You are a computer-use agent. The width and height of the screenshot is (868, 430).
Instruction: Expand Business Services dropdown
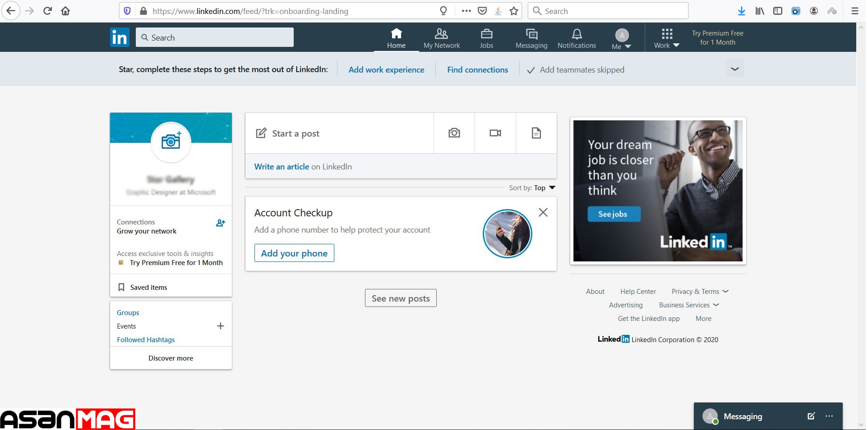point(689,305)
